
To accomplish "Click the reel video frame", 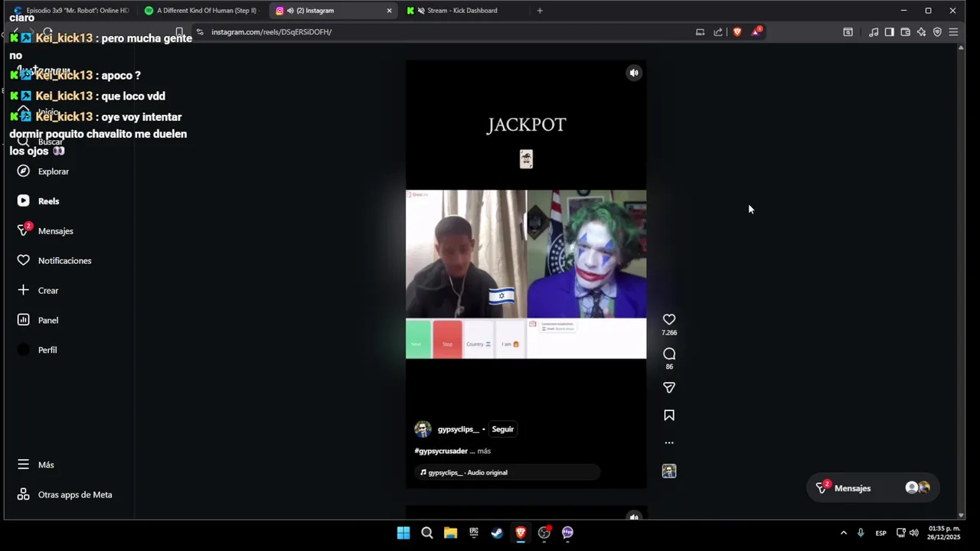I will point(526,274).
